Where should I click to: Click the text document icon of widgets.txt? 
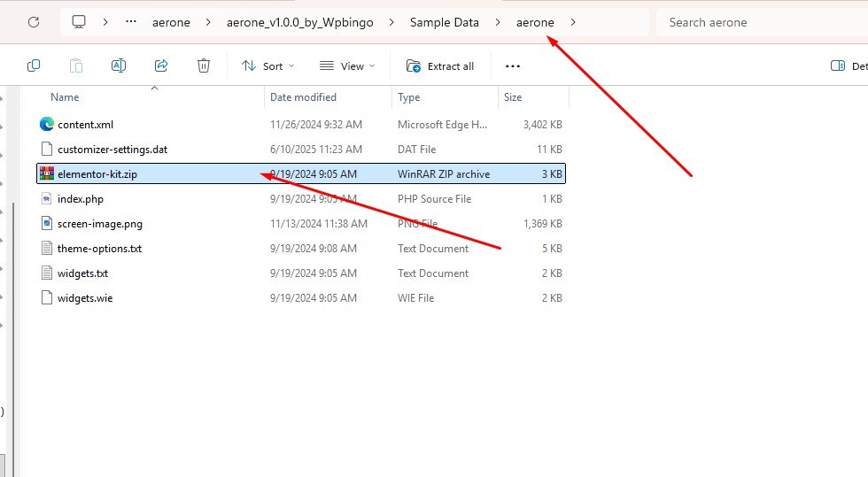[47, 273]
